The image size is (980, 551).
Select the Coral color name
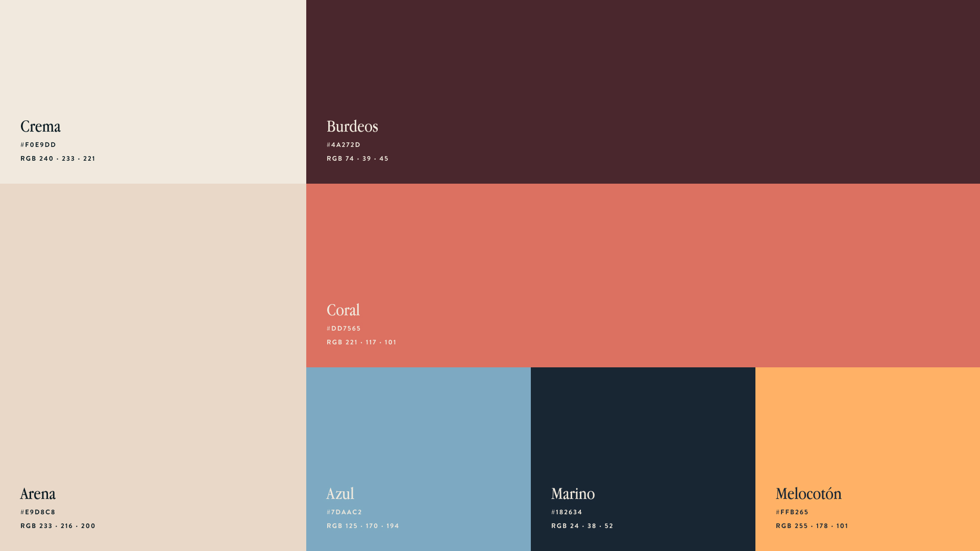343,310
